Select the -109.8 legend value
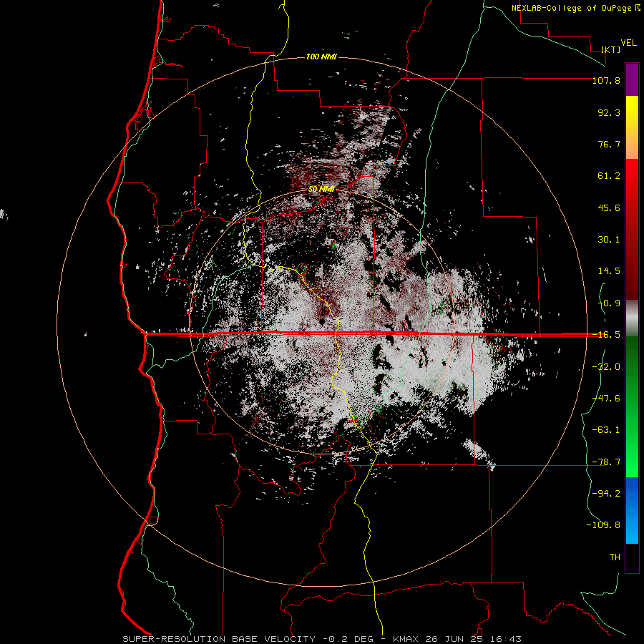The width and height of the screenshot is (644, 644). coord(603,525)
